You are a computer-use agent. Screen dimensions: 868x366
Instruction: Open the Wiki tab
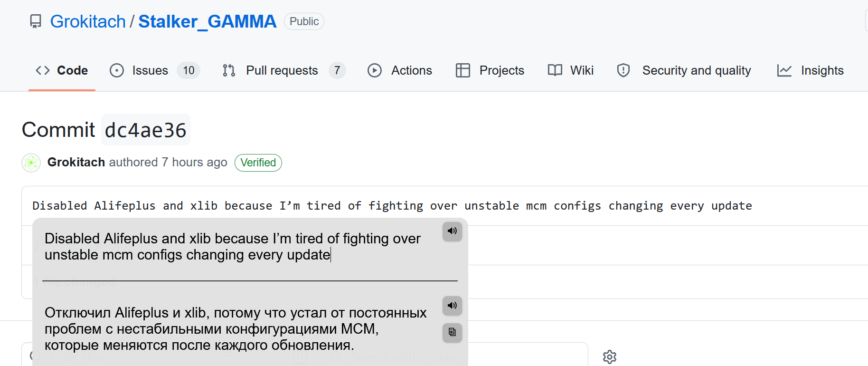click(x=571, y=70)
